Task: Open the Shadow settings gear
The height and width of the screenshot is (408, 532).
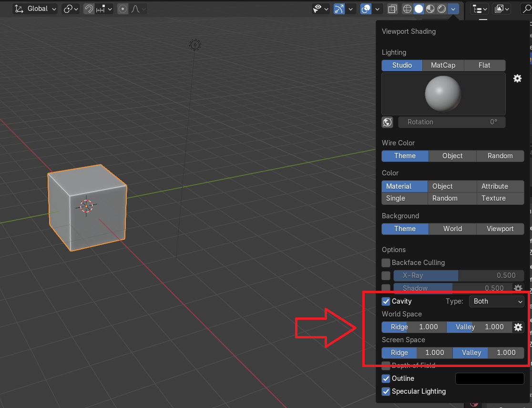Action: [x=518, y=287]
